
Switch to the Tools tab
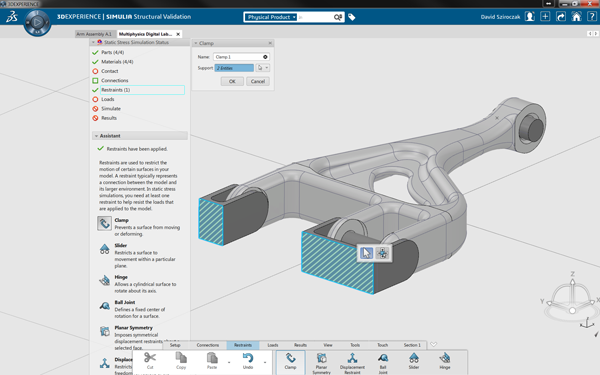click(x=355, y=345)
